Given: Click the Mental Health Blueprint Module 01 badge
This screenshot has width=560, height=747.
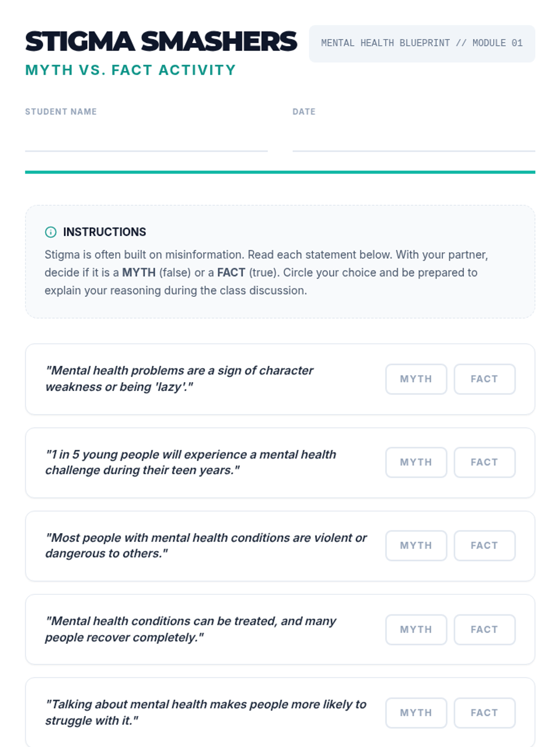Looking at the screenshot, I should pyautogui.click(x=422, y=43).
